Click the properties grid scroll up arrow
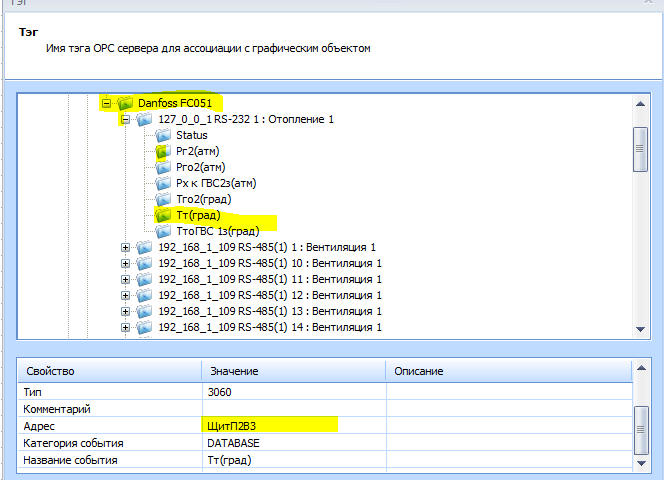 tap(640, 371)
